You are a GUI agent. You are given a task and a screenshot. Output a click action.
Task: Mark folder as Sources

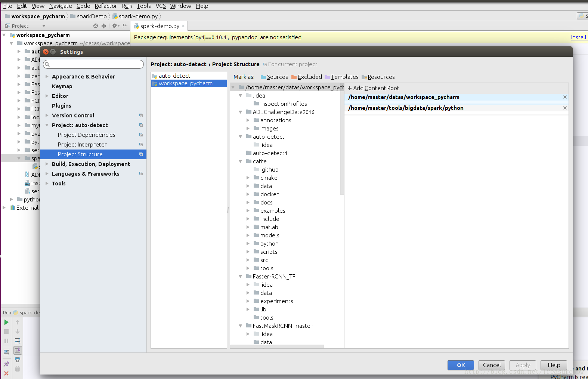pos(274,77)
